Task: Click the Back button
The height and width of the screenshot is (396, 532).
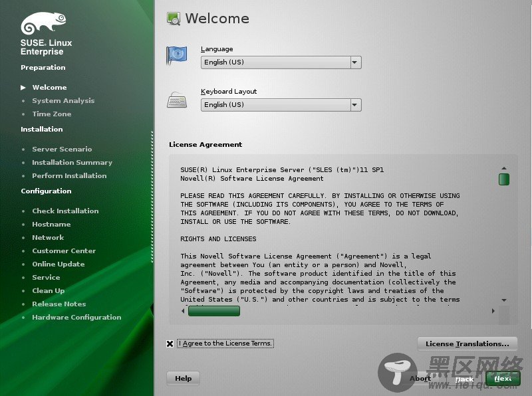Action: 464,379
